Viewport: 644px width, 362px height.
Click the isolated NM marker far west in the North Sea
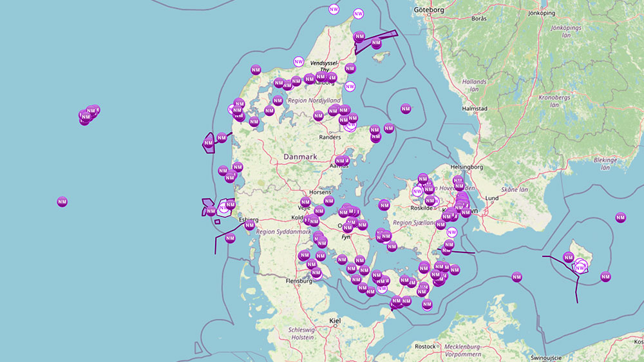62,202
